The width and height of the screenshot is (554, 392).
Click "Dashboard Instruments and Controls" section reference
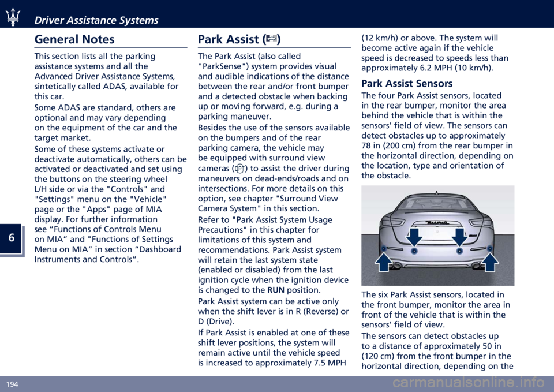pyautogui.click(x=108, y=254)
